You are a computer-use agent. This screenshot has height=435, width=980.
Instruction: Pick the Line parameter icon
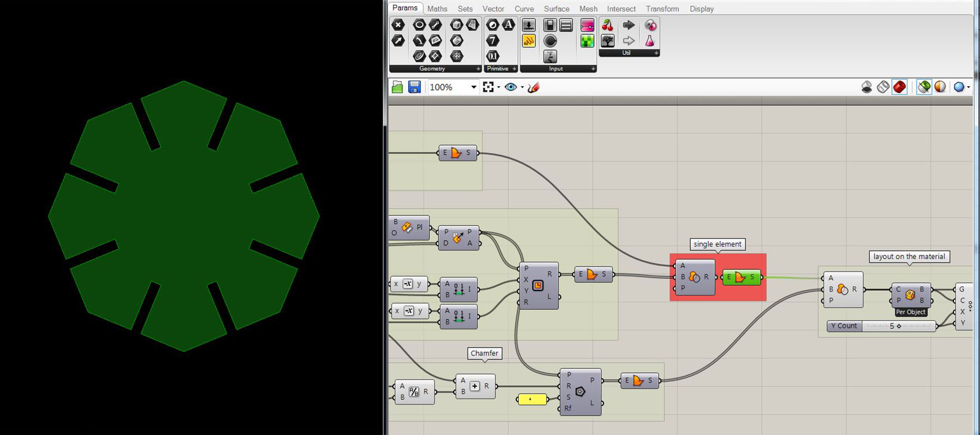(x=435, y=25)
